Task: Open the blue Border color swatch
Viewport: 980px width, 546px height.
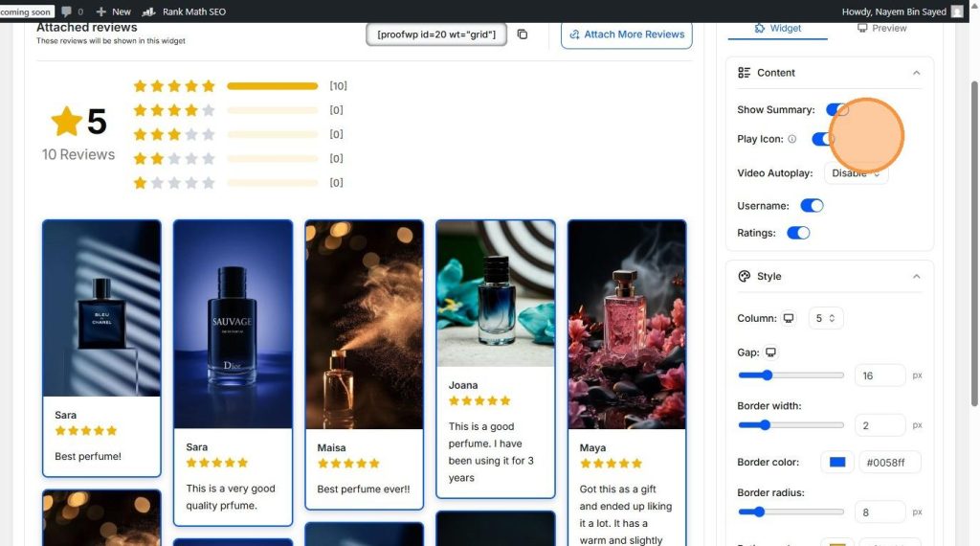Action: 836,463
